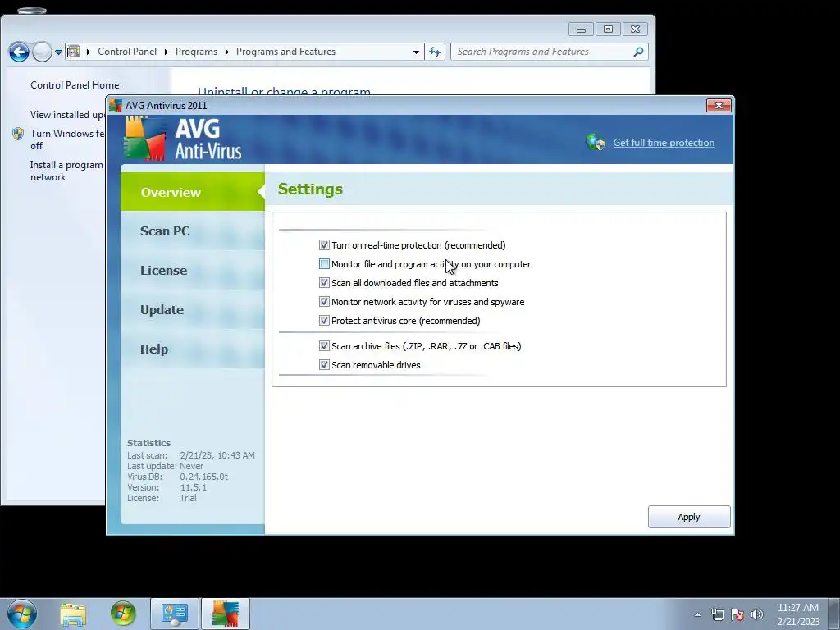Uncheck Scan removable drives
840x630 pixels.
tap(324, 364)
